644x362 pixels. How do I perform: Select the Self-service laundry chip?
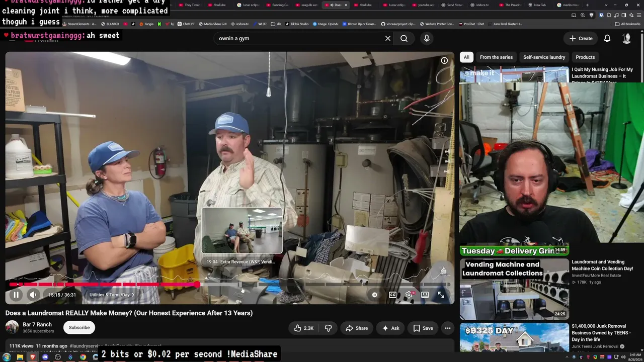pyautogui.click(x=544, y=57)
